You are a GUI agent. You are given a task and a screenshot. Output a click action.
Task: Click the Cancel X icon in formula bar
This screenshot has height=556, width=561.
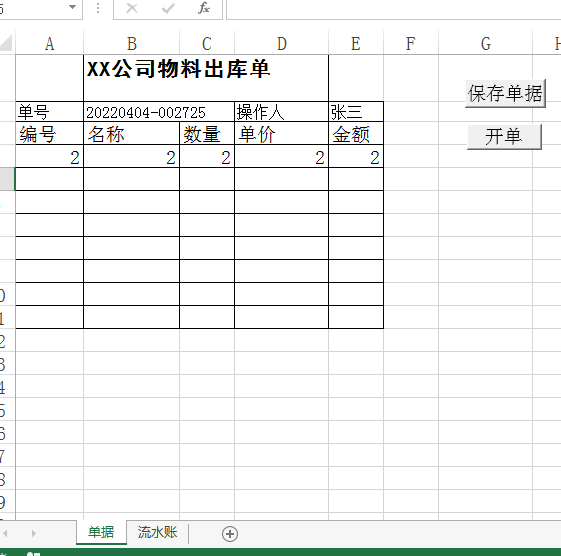(x=132, y=8)
